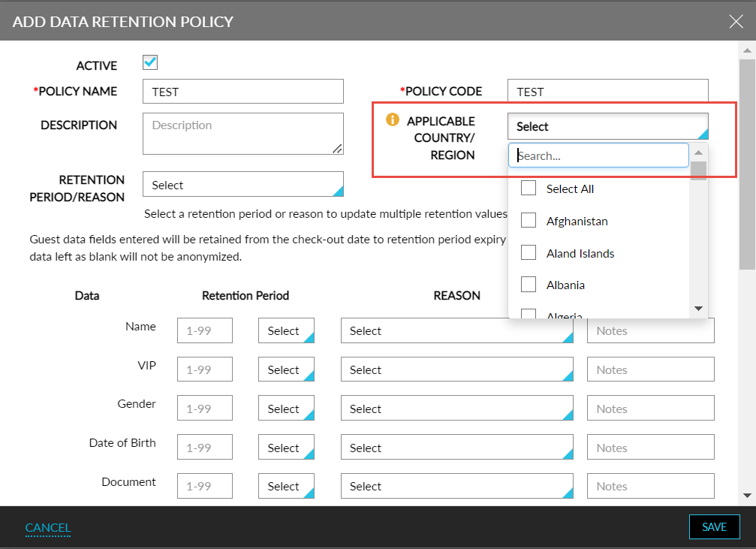Screen dimensions: 756x549
Task: Click the blue dropdown arrow on Policy Code side Select
Action: pyautogui.click(x=703, y=134)
